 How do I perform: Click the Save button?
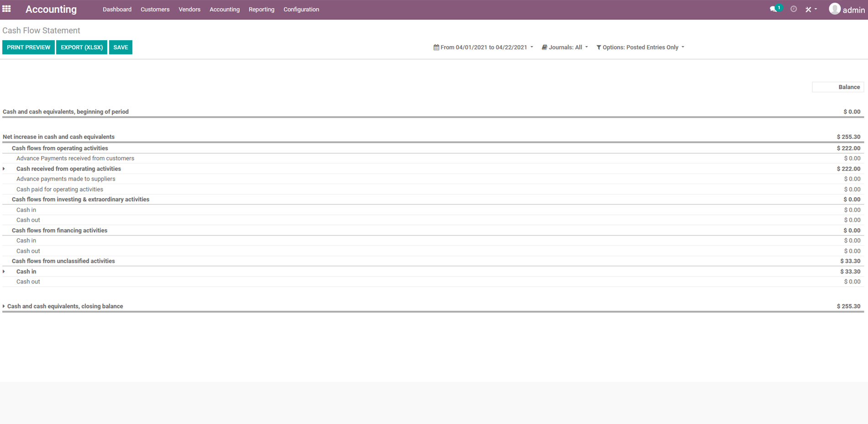(120, 47)
